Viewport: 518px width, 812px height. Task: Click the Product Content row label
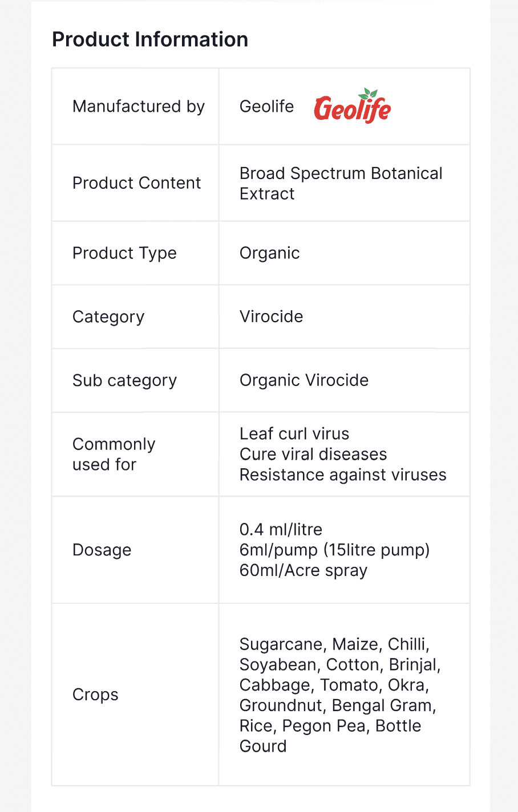point(136,183)
